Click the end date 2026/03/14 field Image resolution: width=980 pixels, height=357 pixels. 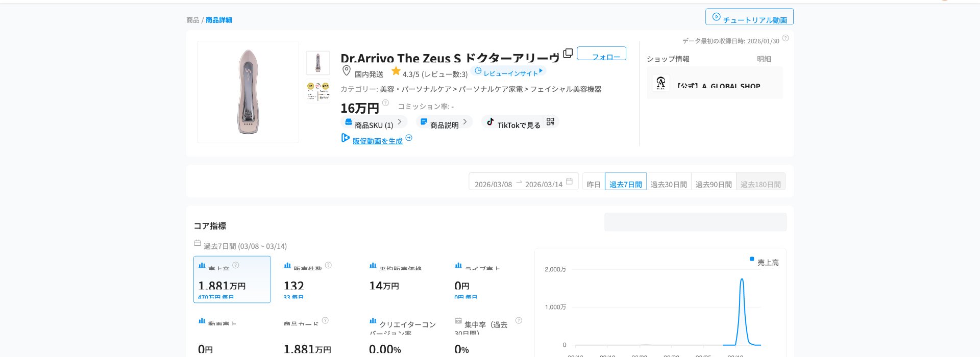pyautogui.click(x=544, y=184)
